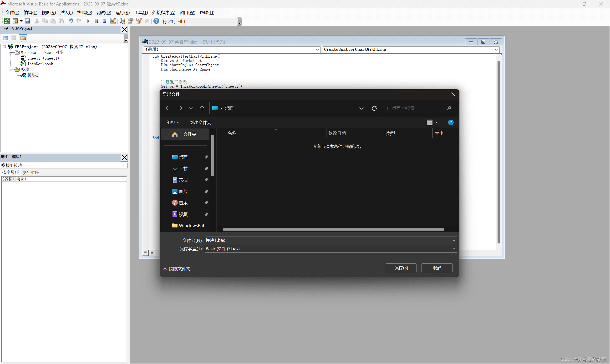Open the (通用) object dropdown in code window
610x364 pixels.
point(317,50)
